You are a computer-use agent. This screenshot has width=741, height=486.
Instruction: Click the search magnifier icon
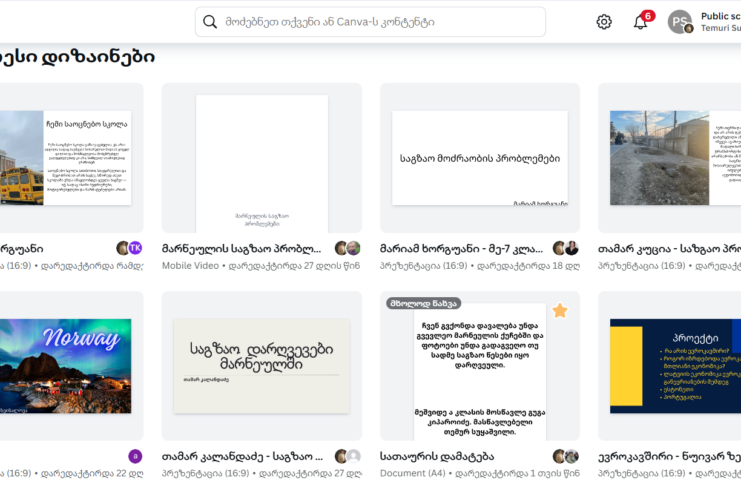(210, 22)
